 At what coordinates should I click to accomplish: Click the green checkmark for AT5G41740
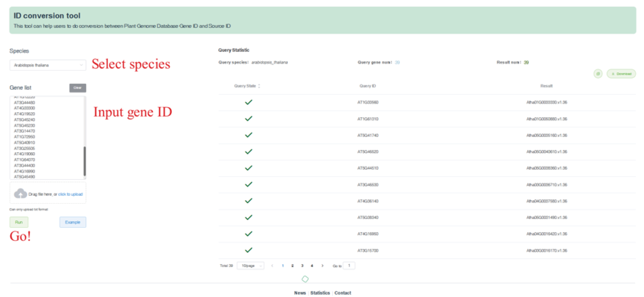(x=249, y=135)
